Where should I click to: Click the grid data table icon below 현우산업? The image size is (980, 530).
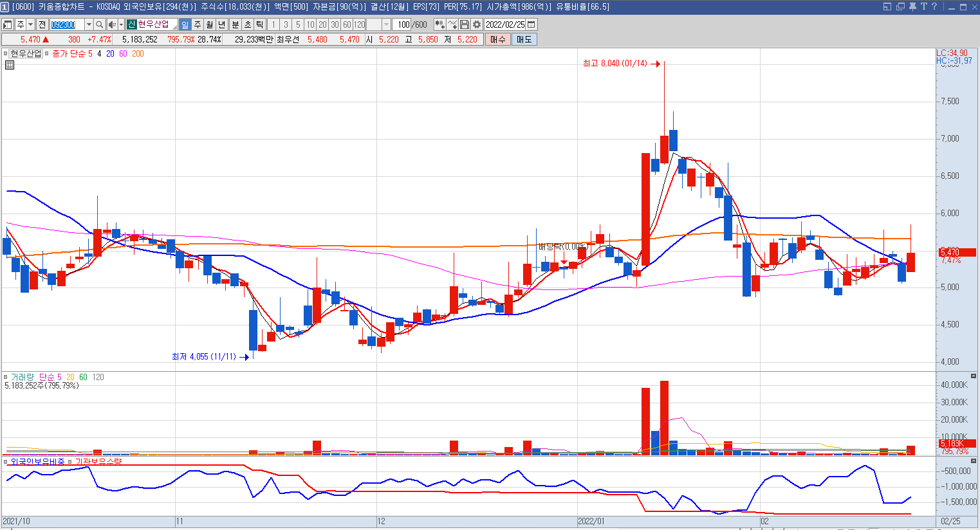click(x=10, y=65)
